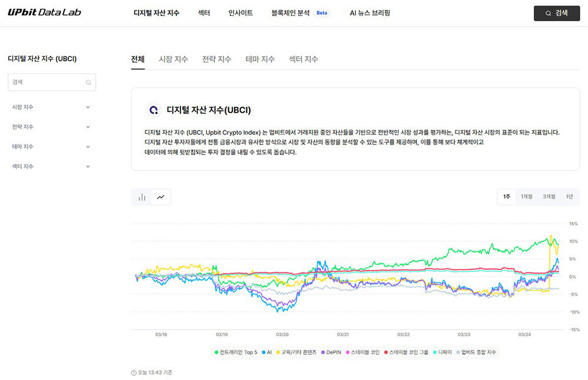Expand the 섹터 지수 sidebar section
The image size is (588, 380).
51,166
